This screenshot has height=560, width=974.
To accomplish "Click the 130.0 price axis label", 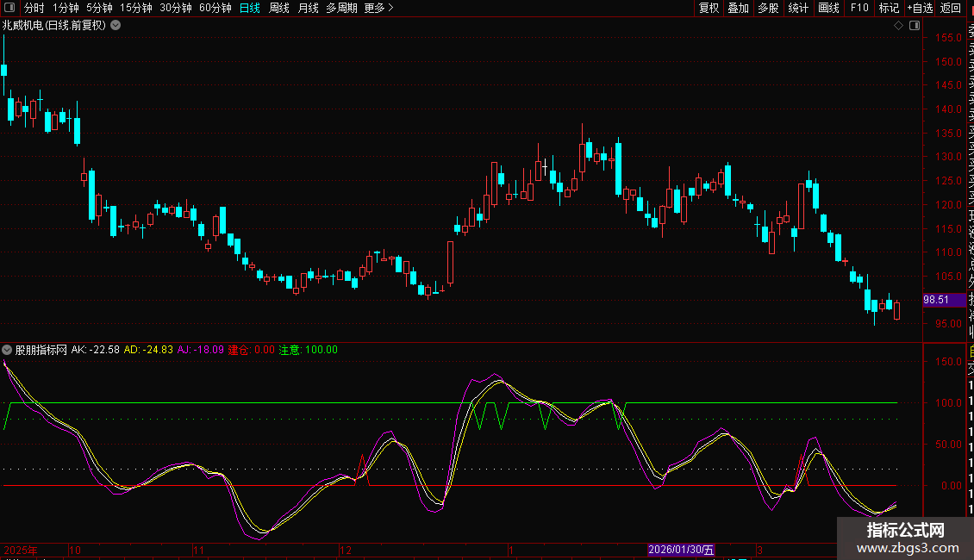I will [948, 157].
